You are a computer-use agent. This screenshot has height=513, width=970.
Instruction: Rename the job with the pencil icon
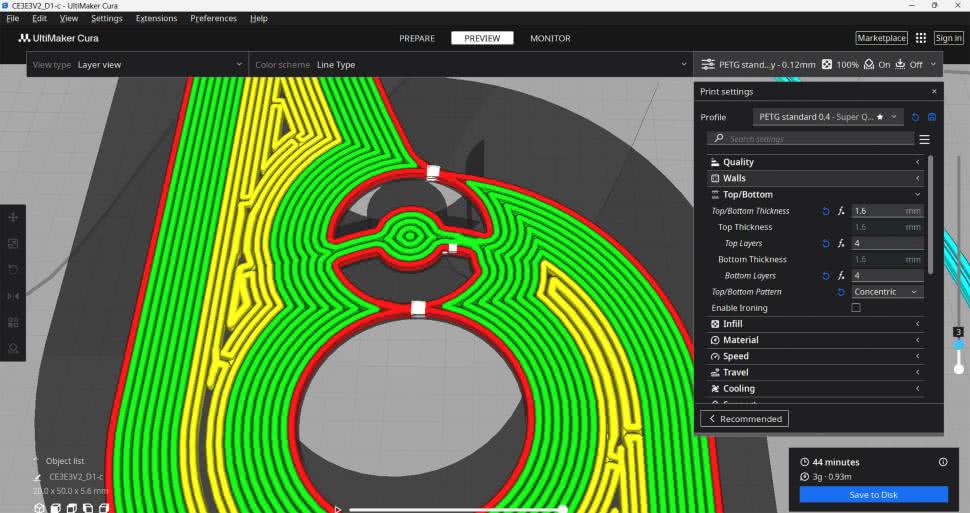point(38,477)
